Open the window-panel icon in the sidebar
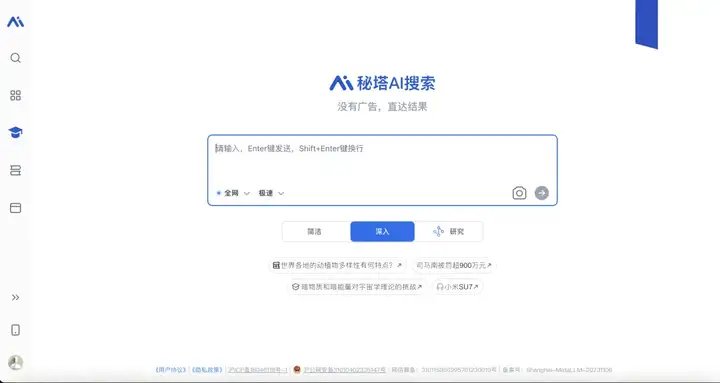 pyautogui.click(x=15, y=208)
